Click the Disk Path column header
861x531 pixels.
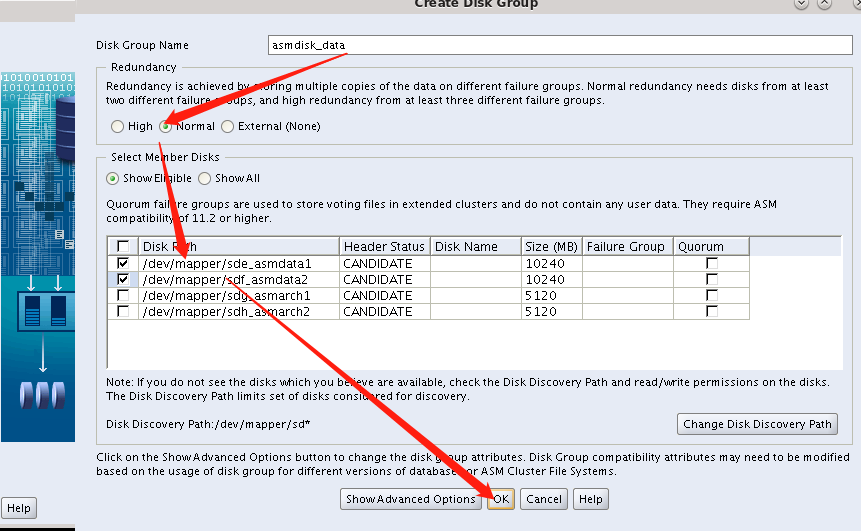(x=238, y=247)
